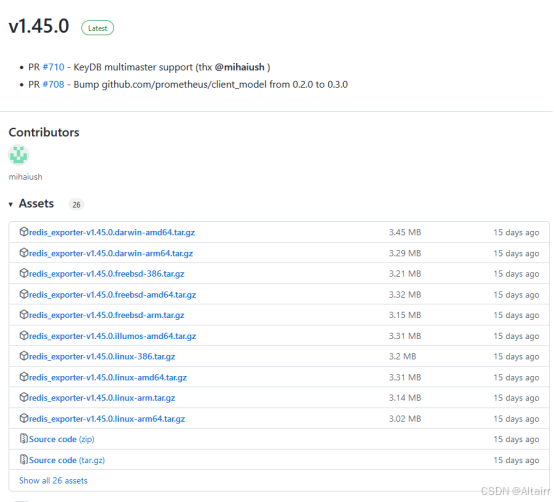Screen dimensions: 554x502
Task: Click the 3.21 MB size value
Action: (405, 273)
